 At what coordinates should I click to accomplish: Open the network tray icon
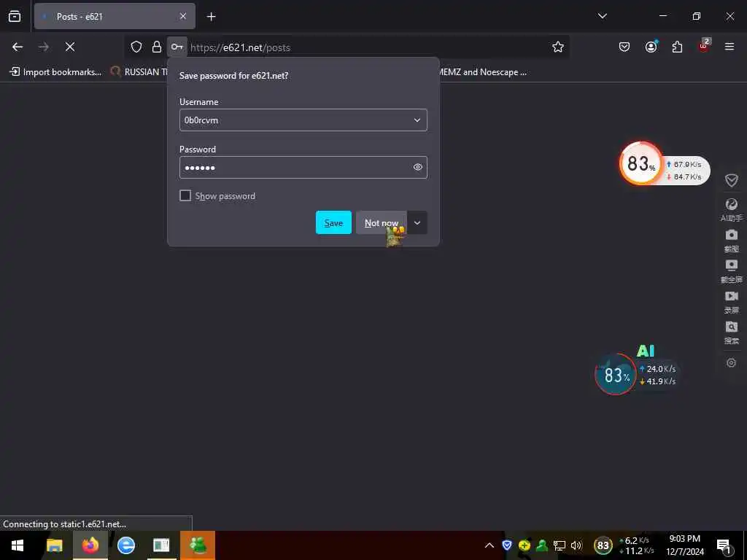(560, 545)
